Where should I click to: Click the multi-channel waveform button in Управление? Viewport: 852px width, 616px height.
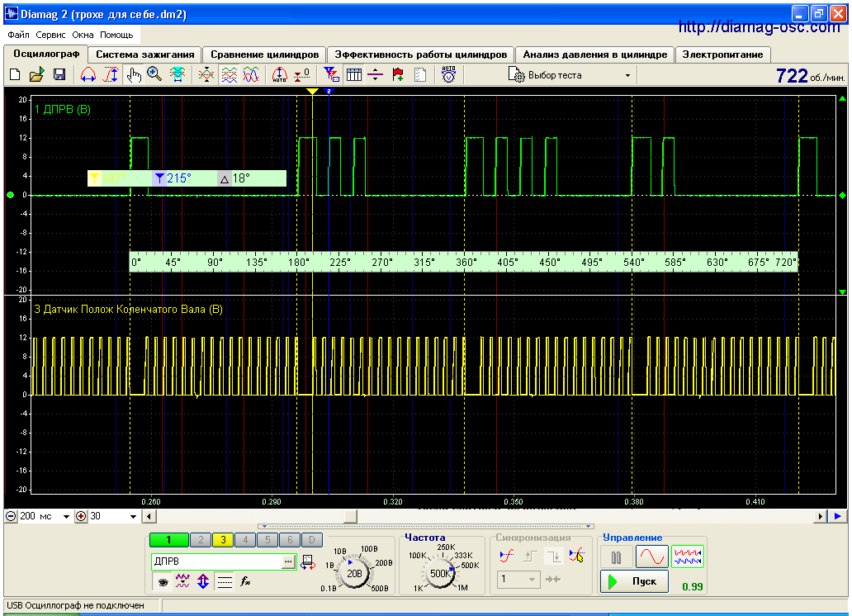[x=688, y=557]
